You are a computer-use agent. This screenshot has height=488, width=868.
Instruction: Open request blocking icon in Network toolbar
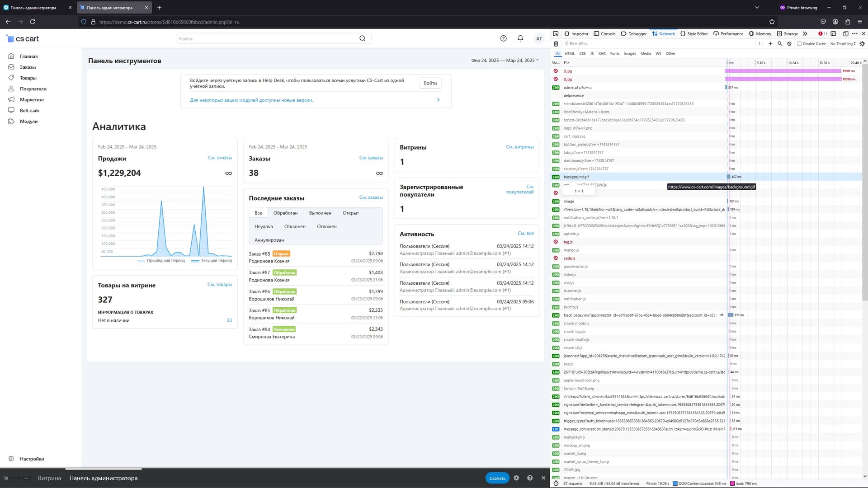pyautogui.click(x=789, y=44)
